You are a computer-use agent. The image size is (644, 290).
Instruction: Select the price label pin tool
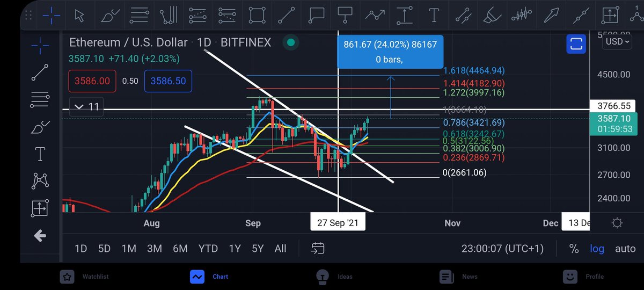click(x=345, y=15)
